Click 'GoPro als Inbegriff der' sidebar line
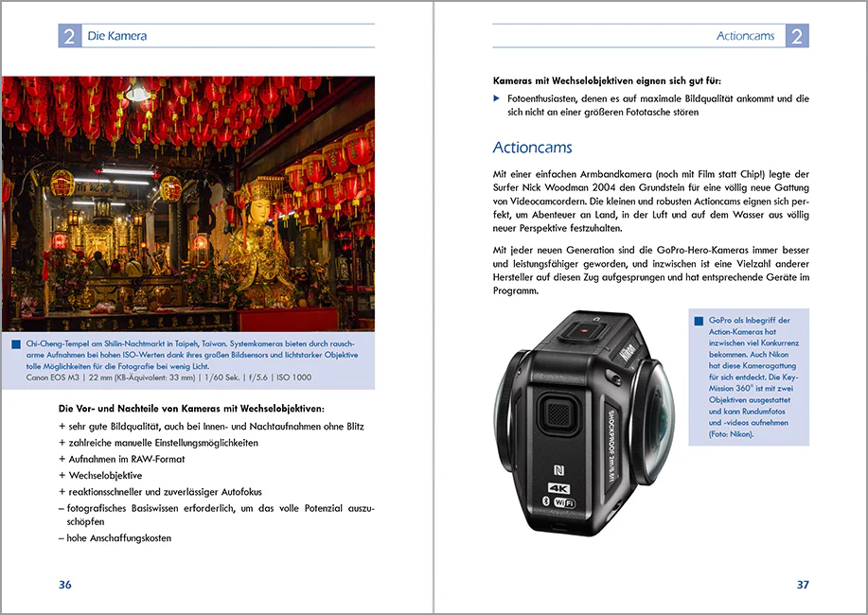Image resolution: width=868 pixels, height=615 pixels. [x=750, y=321]
